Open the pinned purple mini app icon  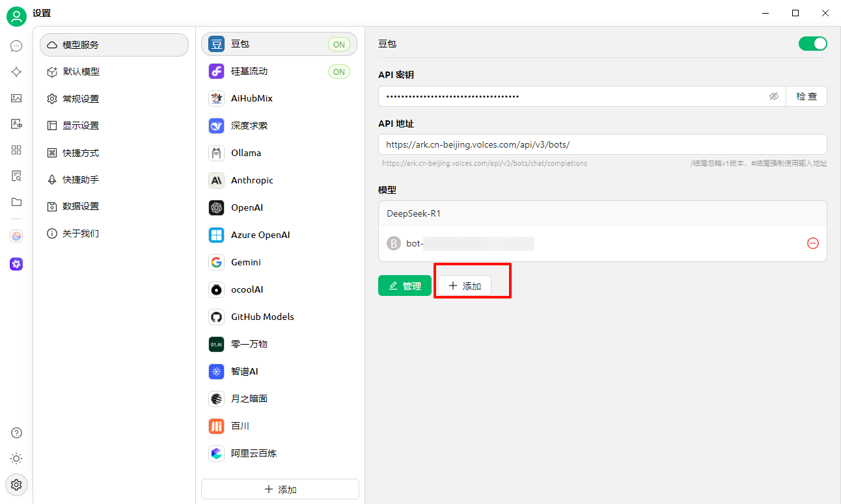pyautogui.click(x=16, y=263)
